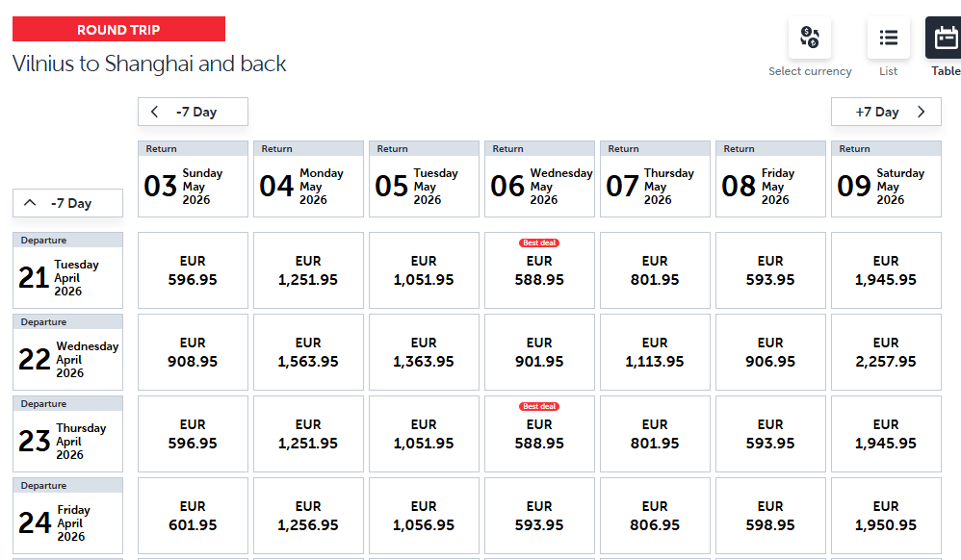Select Round Trip label tab
This screenshot has height=560, width=961.
(118, 30)
